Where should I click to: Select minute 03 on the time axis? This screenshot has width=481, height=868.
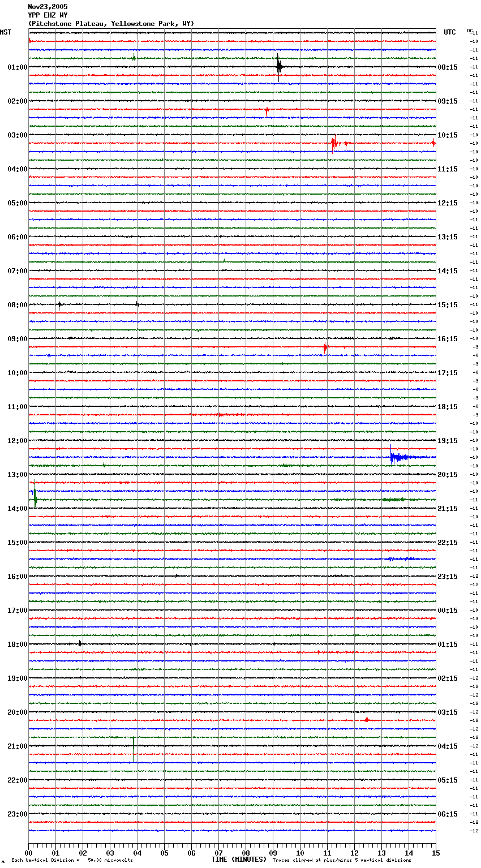(110, 853)
